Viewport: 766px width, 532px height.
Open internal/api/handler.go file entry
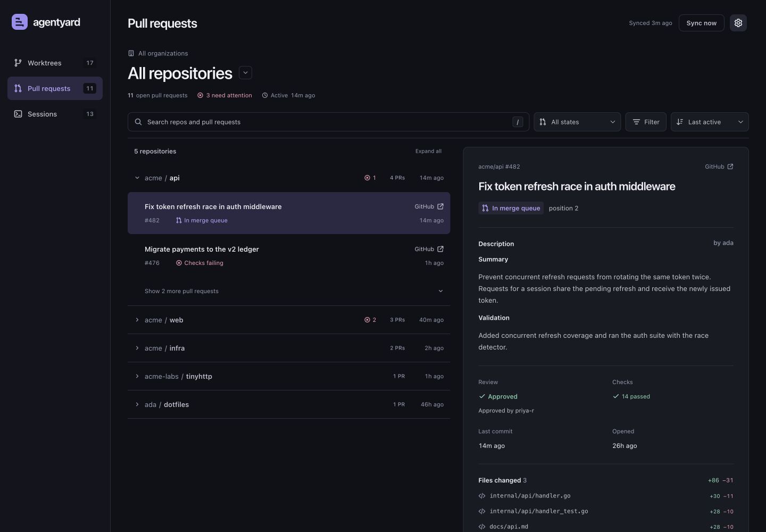tap(606, 496)
